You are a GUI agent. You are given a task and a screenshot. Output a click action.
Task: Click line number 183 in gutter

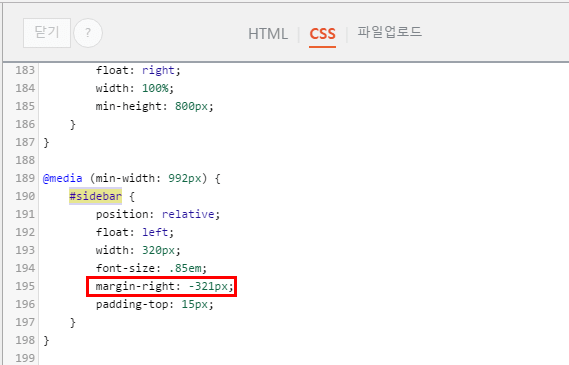click(x=25, y=70)
